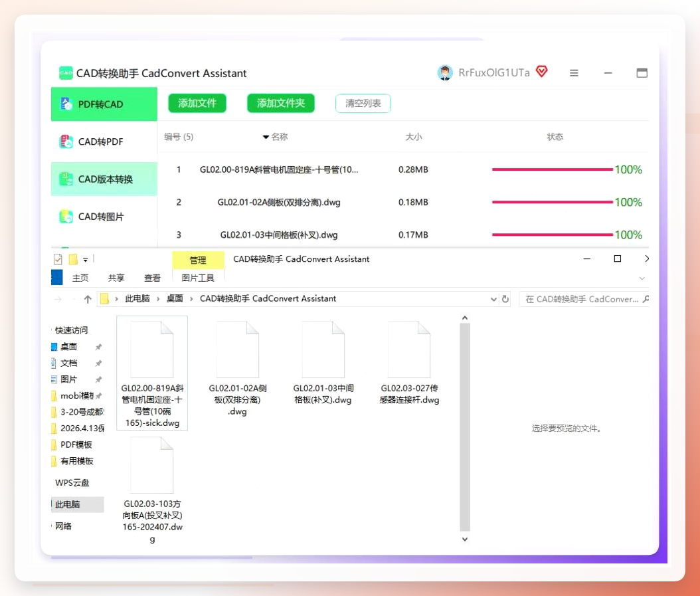Sort list by 名称 column arrow
Screen dimensions: 700x596
(266, 137)
